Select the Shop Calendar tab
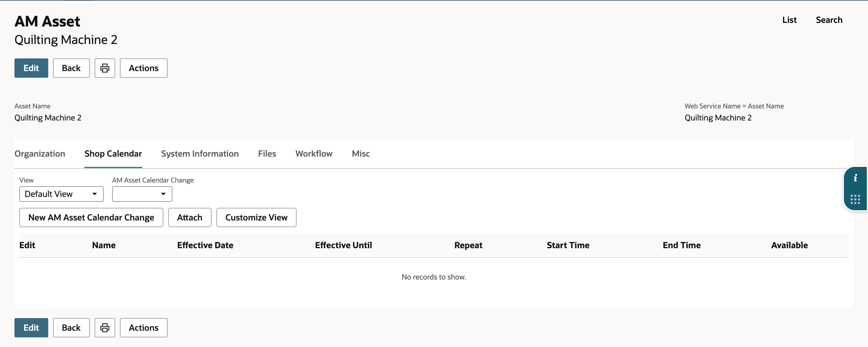868x347 pixels. click(113, 154)
